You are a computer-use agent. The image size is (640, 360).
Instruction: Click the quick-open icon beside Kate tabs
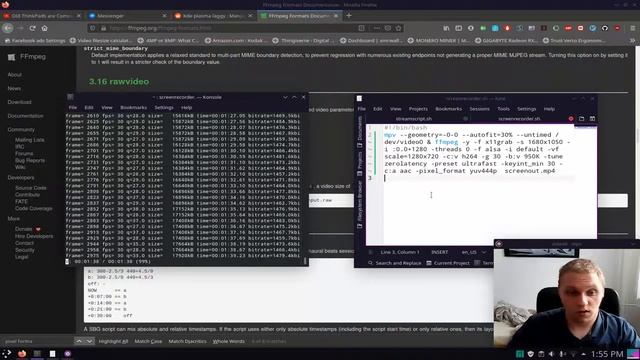click(582, 119)
